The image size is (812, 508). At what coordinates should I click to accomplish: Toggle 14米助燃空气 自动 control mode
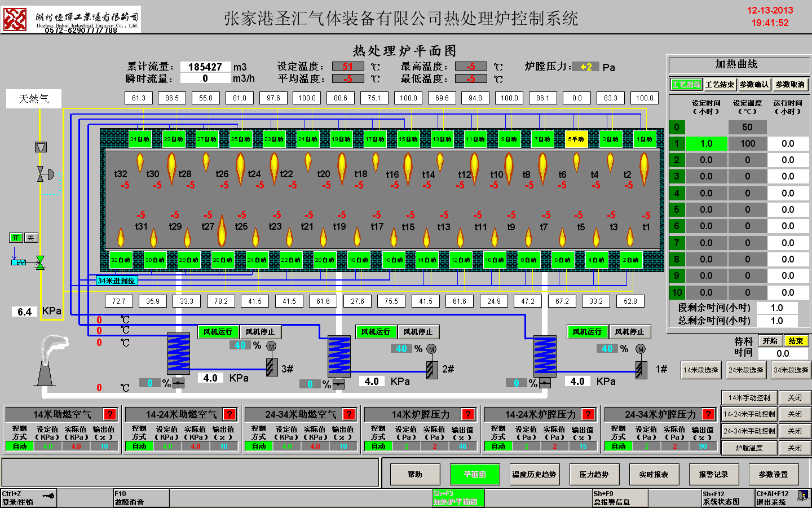pyautogui.click(x=20, y=446)
